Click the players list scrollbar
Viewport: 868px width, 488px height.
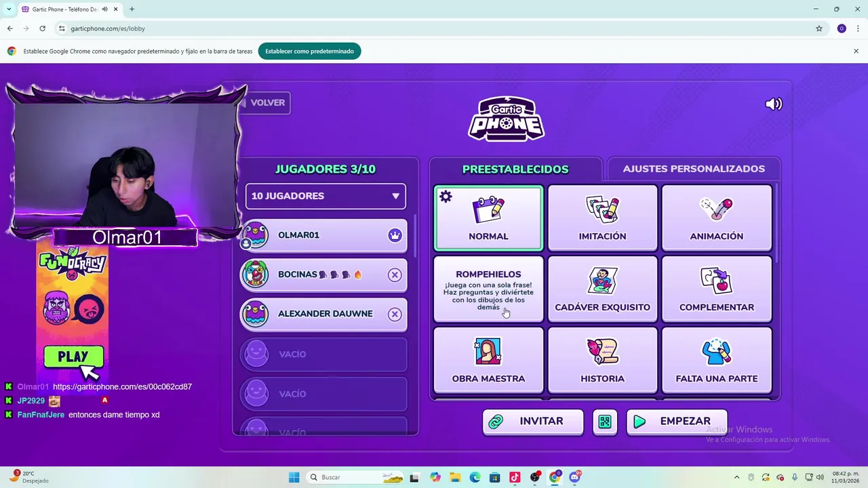point(415,237)
